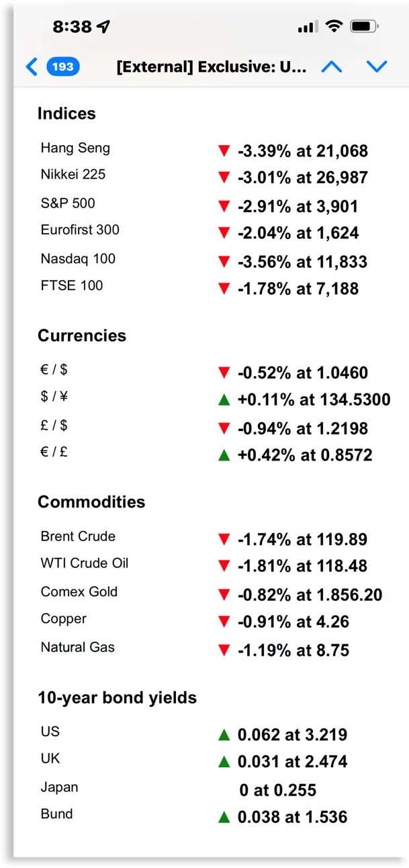The height and width of the screenshot is (868, 409).
Task: Tap the cellular signal bars icon
Action: [308, 28]
